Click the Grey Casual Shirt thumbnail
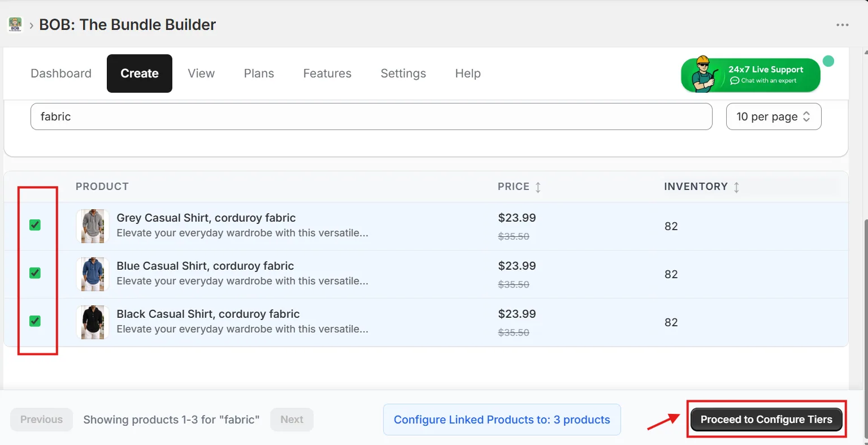This screenshot has height=445, width=868. click(x=93, y=226)
